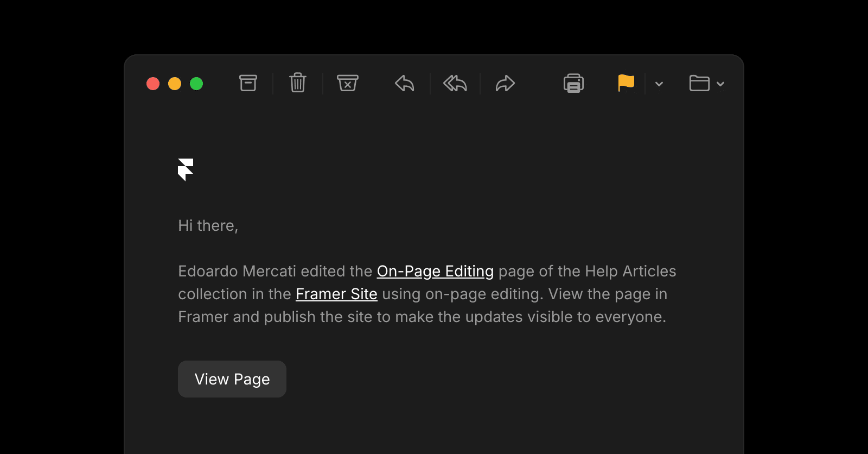
Task: Expand the folder chevron dropdown
Action: tap(720, 84)
